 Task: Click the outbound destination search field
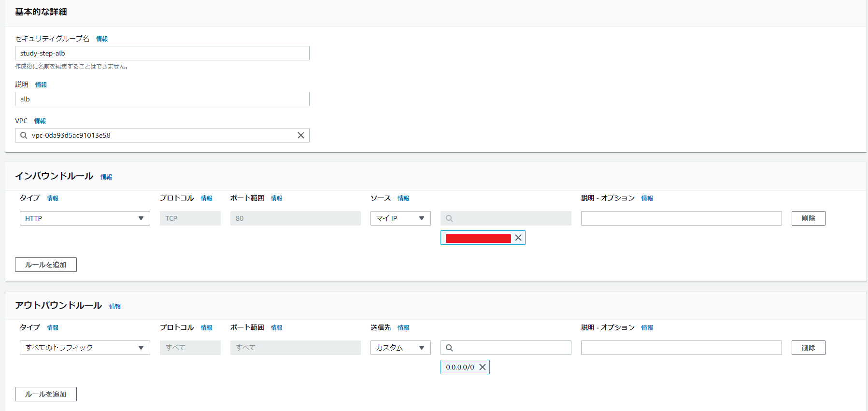click(x=506, y=348)
